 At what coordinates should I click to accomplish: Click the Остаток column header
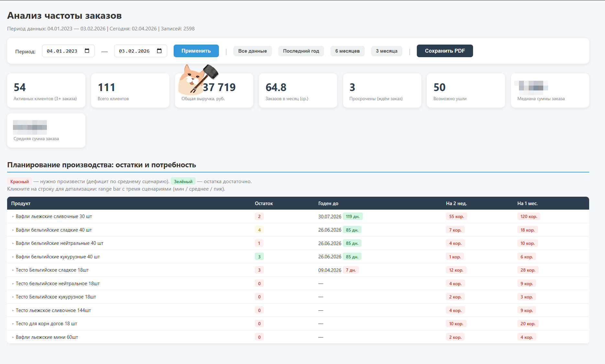[x=264, y=203]
